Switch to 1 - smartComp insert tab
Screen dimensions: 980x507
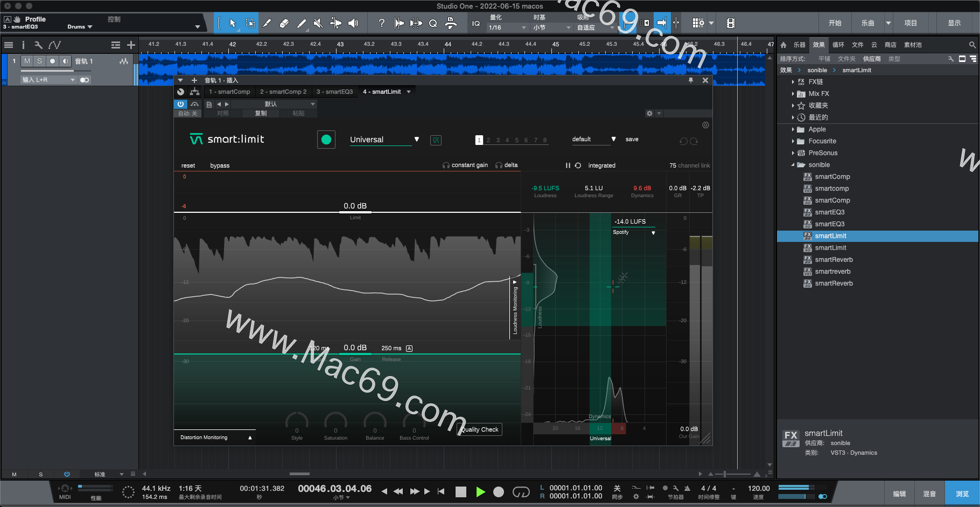[230, 92]
